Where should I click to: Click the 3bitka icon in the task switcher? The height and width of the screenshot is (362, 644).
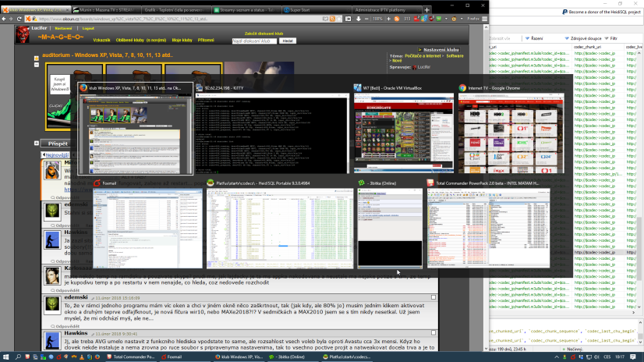tap(362, 183)
